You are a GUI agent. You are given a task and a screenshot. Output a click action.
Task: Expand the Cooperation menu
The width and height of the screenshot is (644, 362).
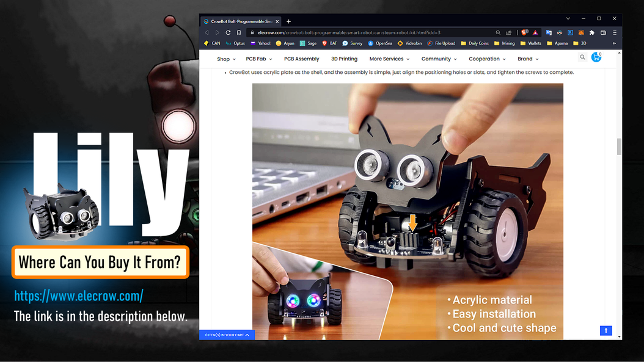(x=487, y=59)
